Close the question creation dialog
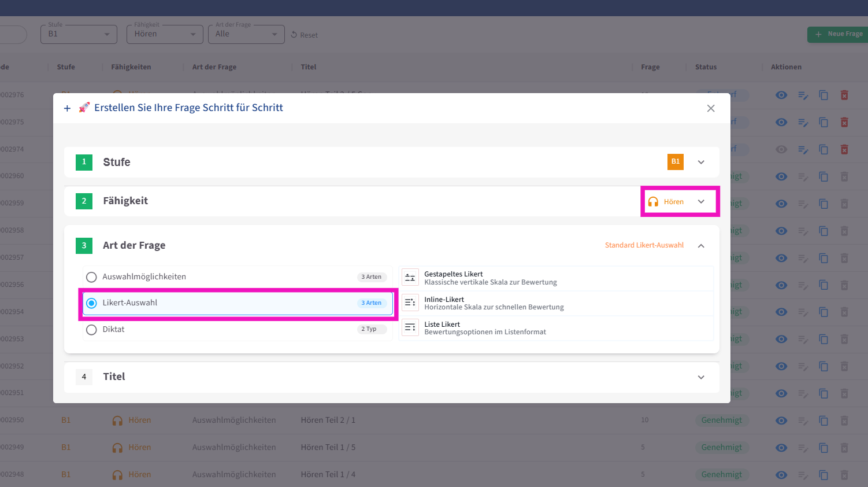868x487 pixels. [711, 108]
